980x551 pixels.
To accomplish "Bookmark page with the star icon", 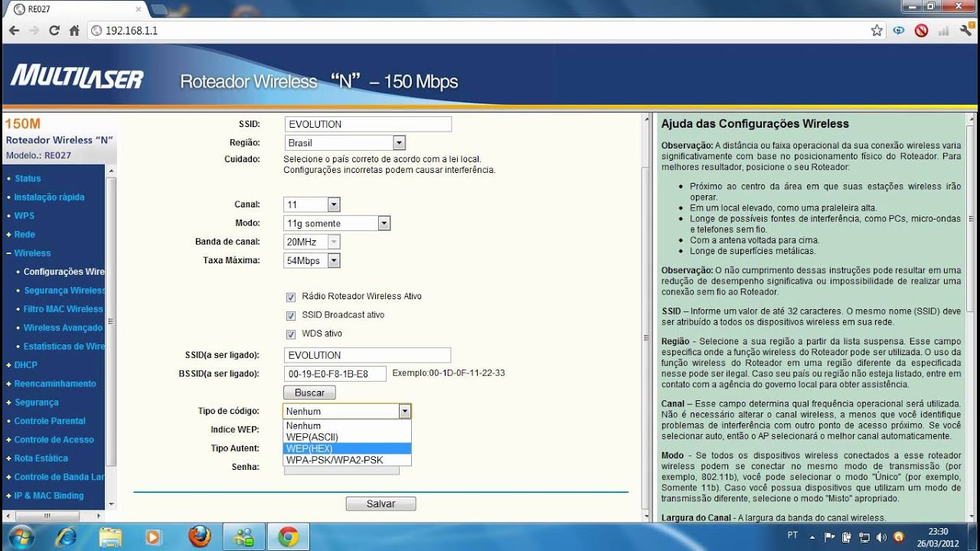I will (x=877, y=31).
